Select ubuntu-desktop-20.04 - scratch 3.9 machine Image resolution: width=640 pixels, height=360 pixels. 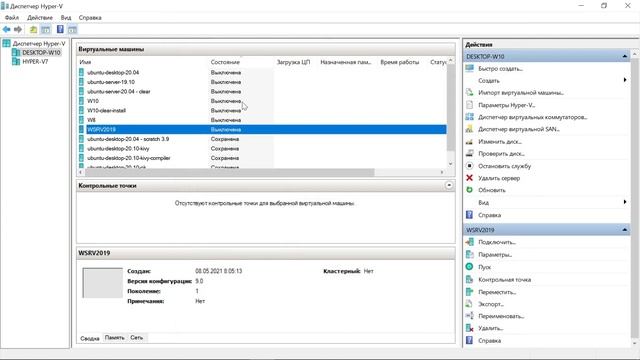[262, 139]
